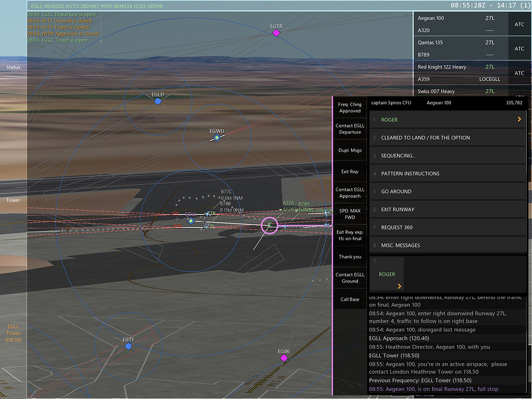Click Previous Frequency: EGLL Tower line
Viewport: 532px width, 399px height.
(420, 380)
